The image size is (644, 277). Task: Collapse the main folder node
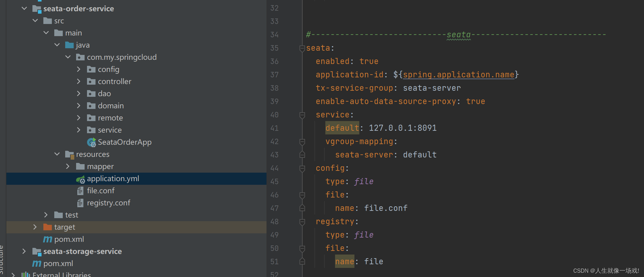click(46, 33)
